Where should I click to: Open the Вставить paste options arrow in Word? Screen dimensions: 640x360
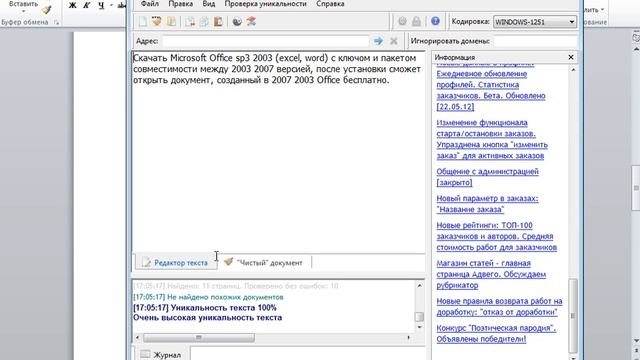coord(23,11)
